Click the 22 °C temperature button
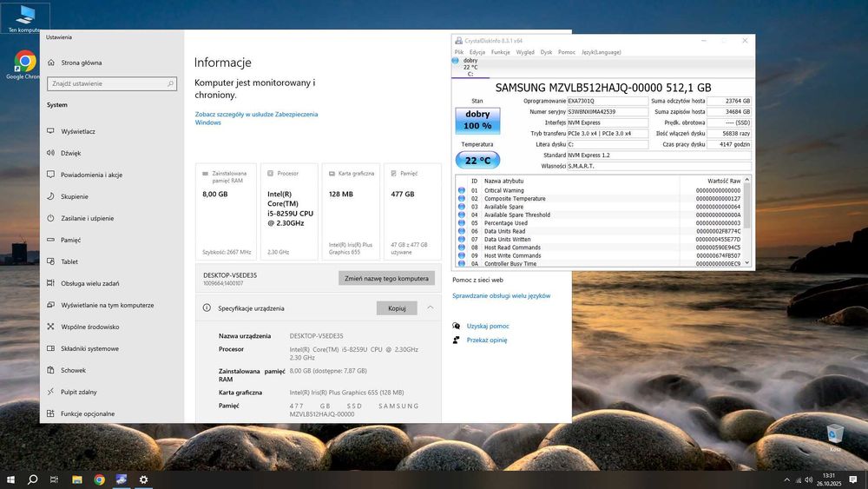 [477, 161]
